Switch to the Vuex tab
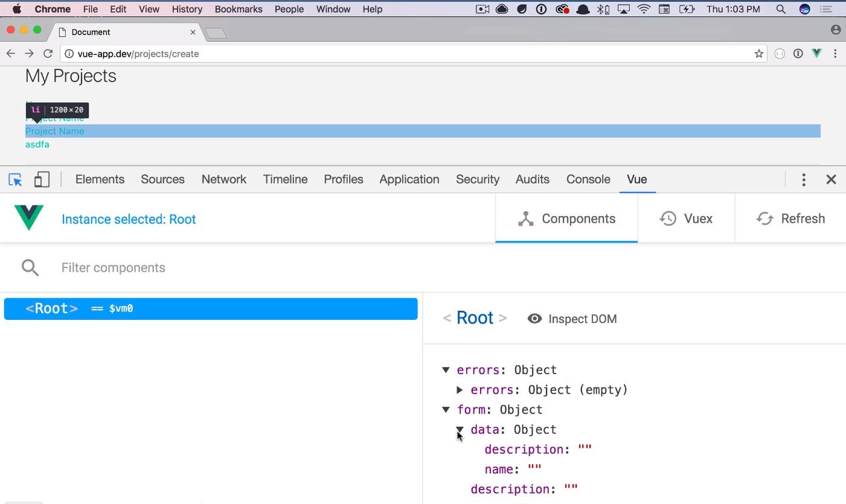 [x=686, y=219]
